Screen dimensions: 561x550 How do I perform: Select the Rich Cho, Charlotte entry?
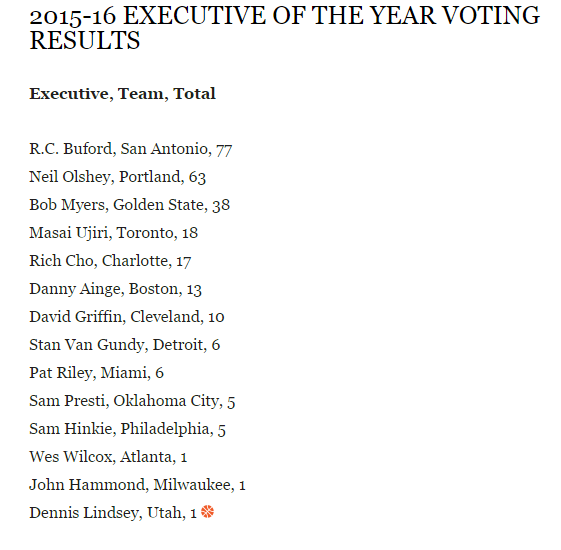point(110,261)
